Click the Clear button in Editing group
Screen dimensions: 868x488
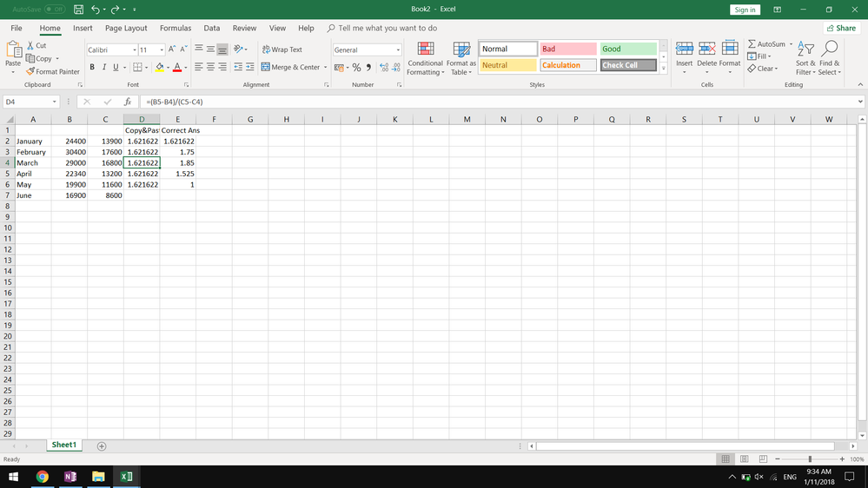[x=763, y=69]
